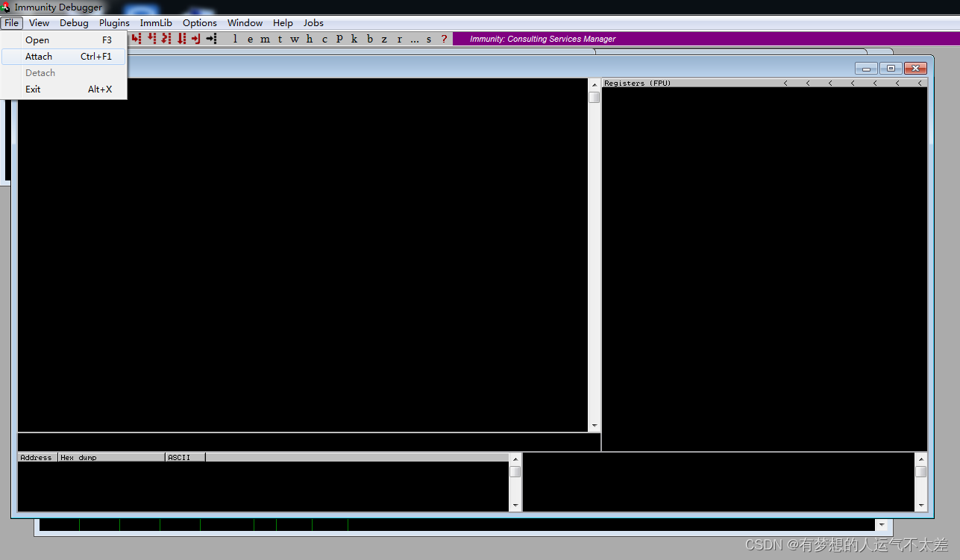Click dump pane scroll-down arrow
Image resolution: width=960 pixels, height=560 pixels.
point(515,506)
